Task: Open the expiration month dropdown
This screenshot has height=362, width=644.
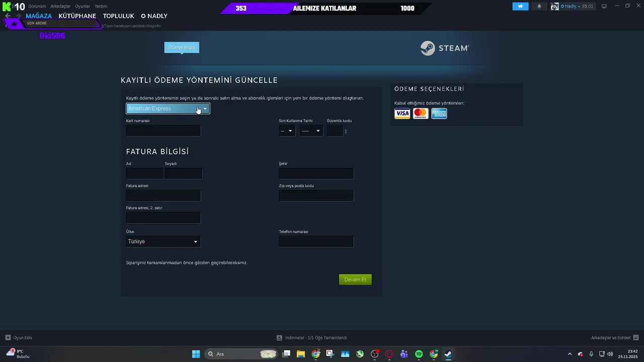Action: click(287, 131)
